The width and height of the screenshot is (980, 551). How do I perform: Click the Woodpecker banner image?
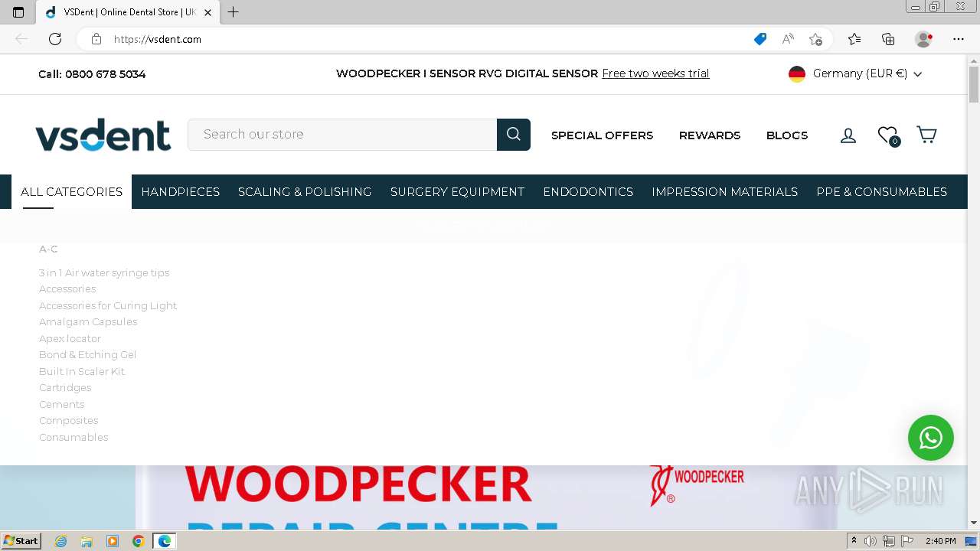click(484, 497)
